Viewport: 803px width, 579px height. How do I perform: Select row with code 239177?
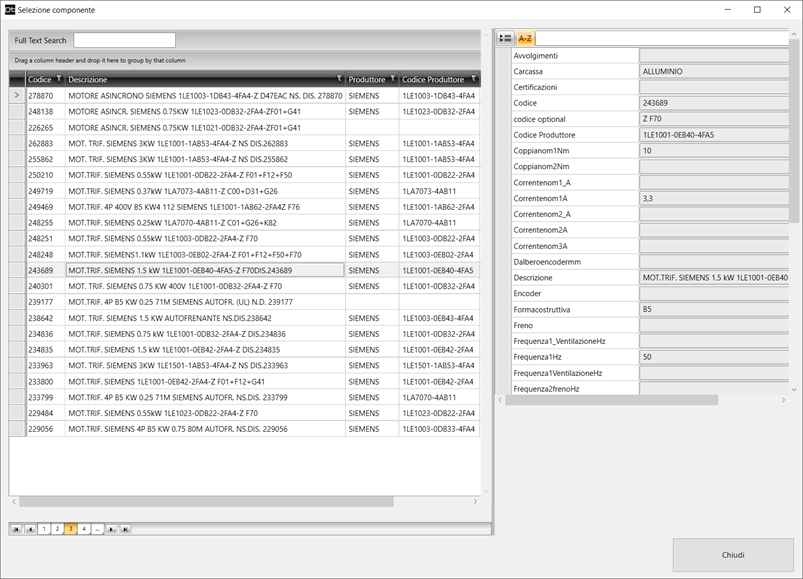coord(244,302)
